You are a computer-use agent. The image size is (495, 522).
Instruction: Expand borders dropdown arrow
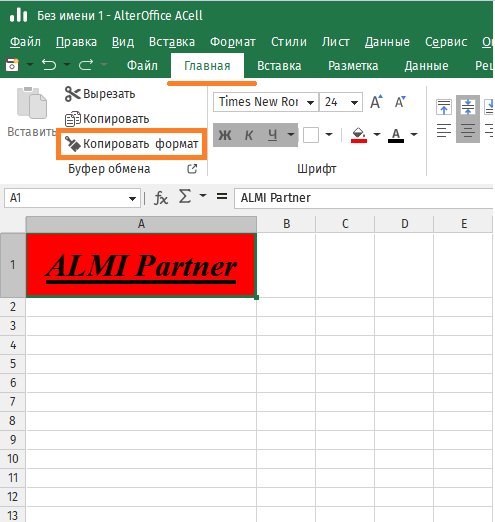coord(329,135)
